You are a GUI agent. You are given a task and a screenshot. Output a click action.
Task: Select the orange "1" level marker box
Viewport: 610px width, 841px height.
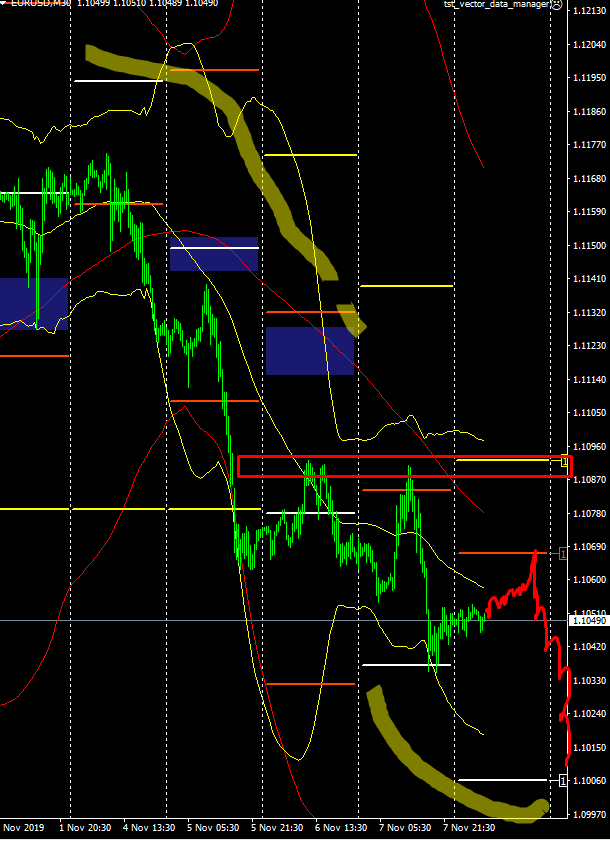point(564,553)
